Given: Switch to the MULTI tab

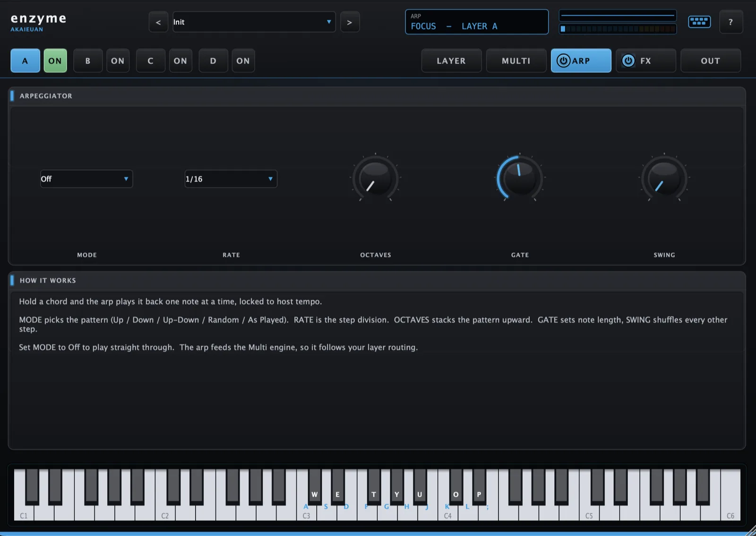Looking at the screenshot, I should pos(516,61).
